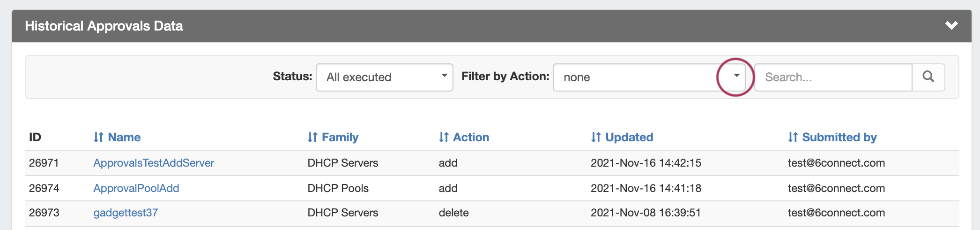Screen dimensions: 980x230
Task: Click the search magnifier icon button
Action: 928,77
